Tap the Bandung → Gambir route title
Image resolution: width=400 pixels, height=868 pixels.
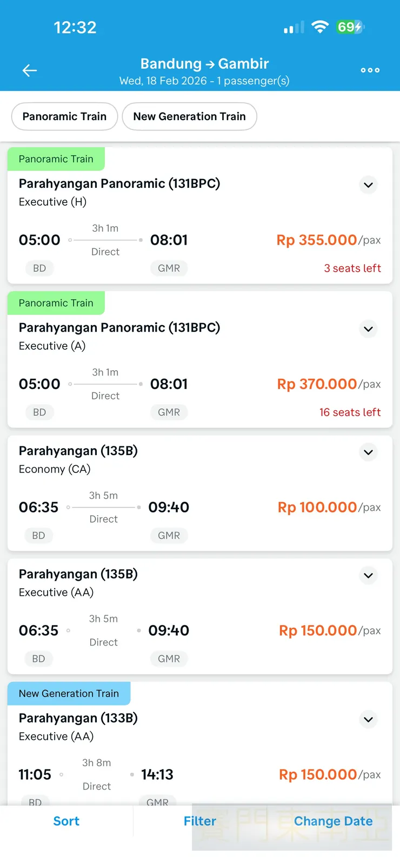tap(204, 64)
